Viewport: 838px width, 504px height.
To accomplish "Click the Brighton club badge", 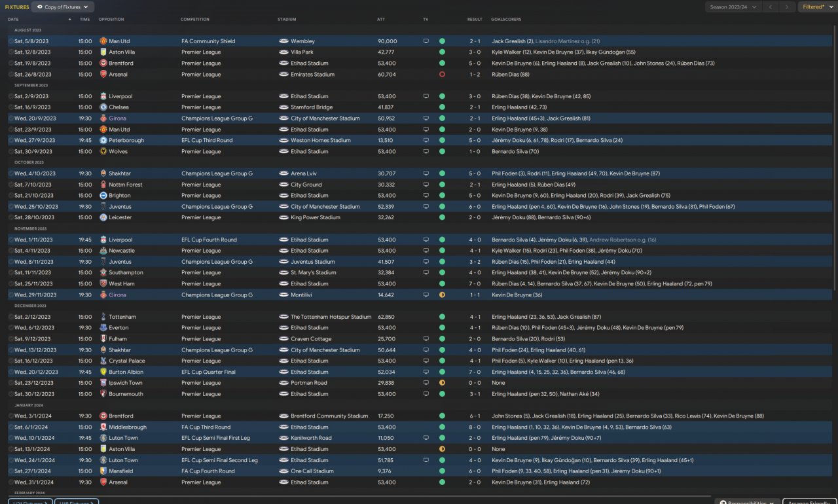I will [x=103, y=195].
